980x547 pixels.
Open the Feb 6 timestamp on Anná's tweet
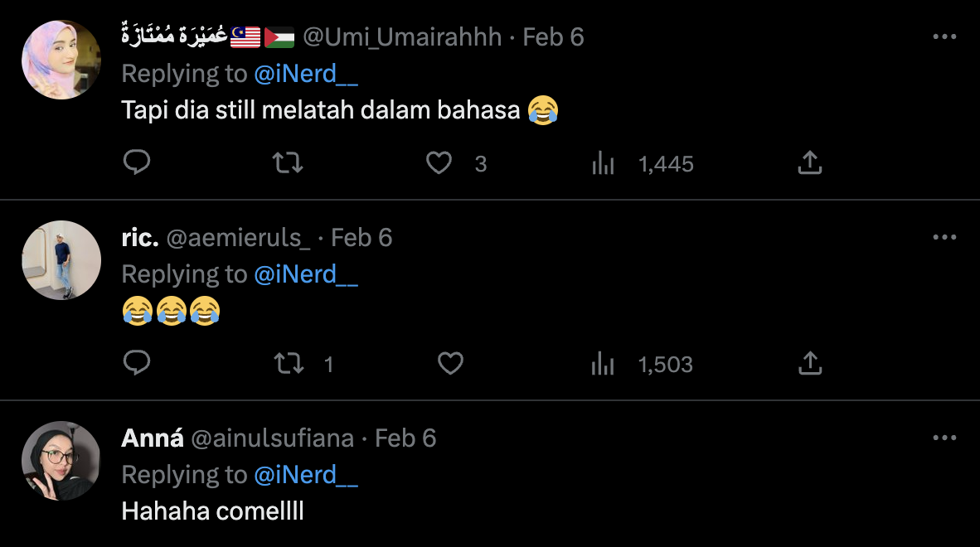[405, 438]
